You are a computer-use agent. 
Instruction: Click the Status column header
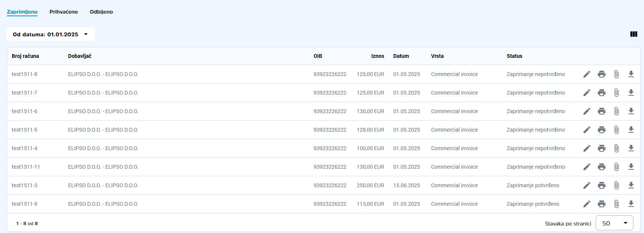point(514,56)
